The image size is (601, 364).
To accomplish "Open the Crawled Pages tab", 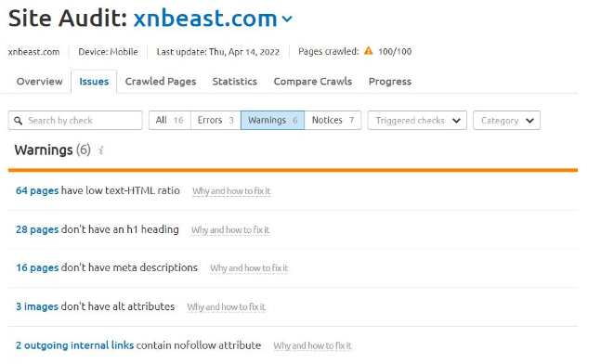I will (161, 81).
